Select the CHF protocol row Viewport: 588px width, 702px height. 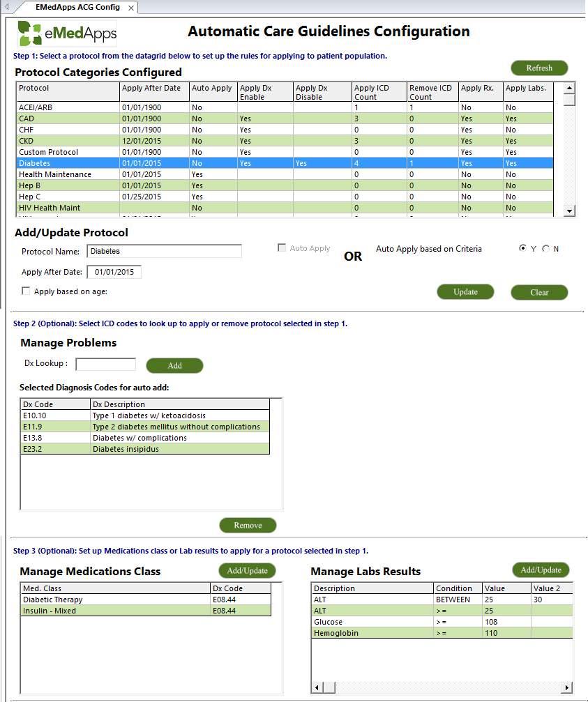click(285, 130)
